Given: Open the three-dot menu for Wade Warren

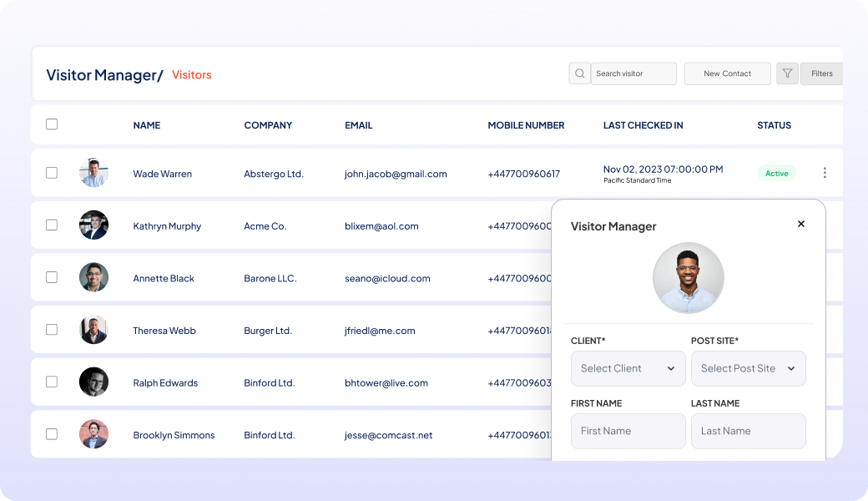Looking at the screenshot, I should [x=825, y=173].
